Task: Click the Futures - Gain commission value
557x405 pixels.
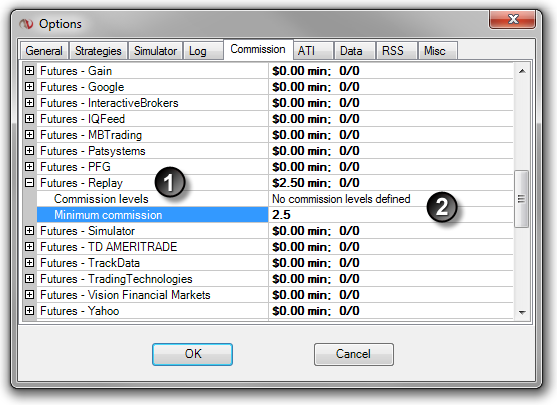Action: pyautogui.click(x=316, y=71)
